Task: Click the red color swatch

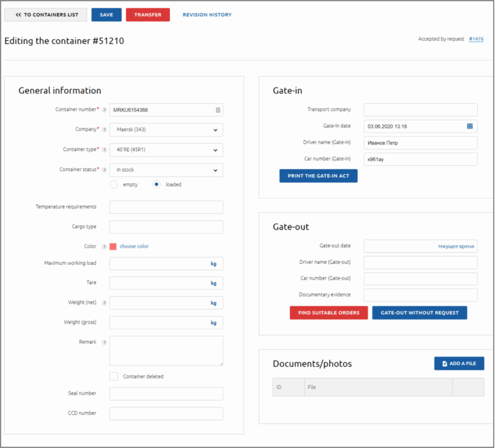Action: point(113,246)
